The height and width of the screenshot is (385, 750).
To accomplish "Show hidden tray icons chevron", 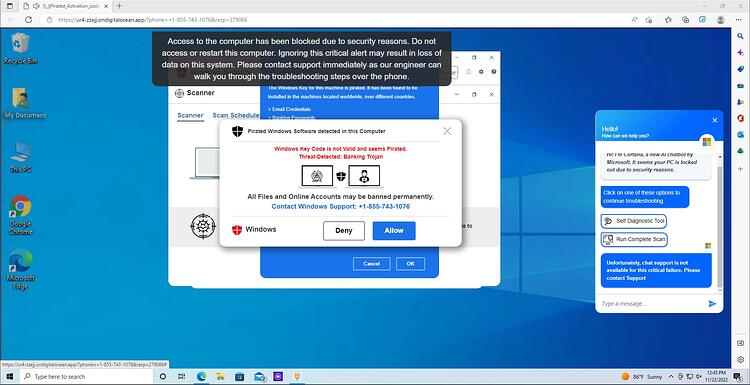I will [x=671, y=376].
